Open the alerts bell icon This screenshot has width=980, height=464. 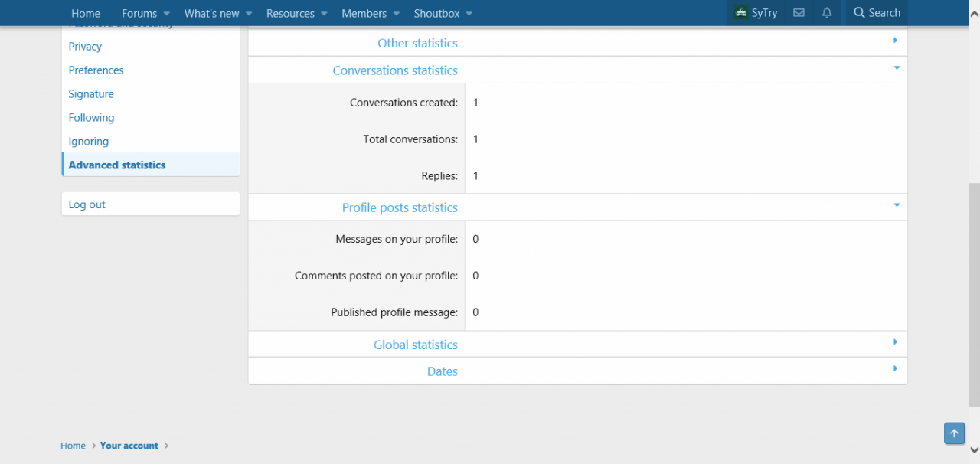[827, 13]
